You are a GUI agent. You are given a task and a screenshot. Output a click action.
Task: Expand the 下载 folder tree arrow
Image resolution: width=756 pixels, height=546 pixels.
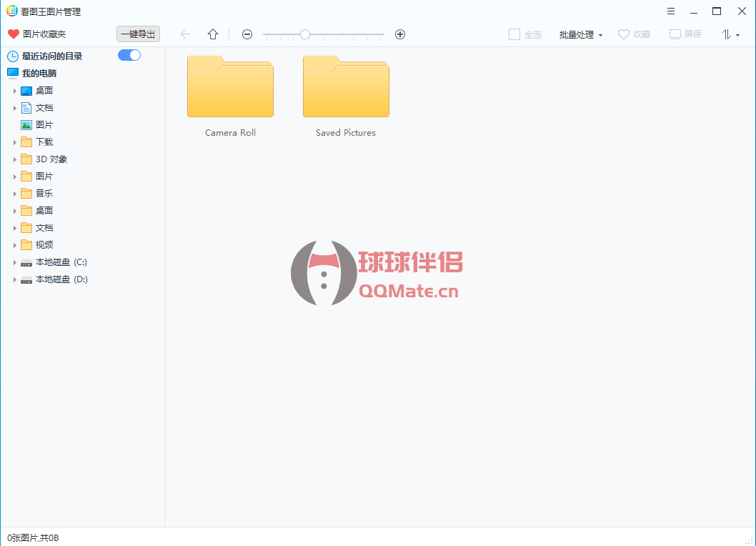[14, 142]
